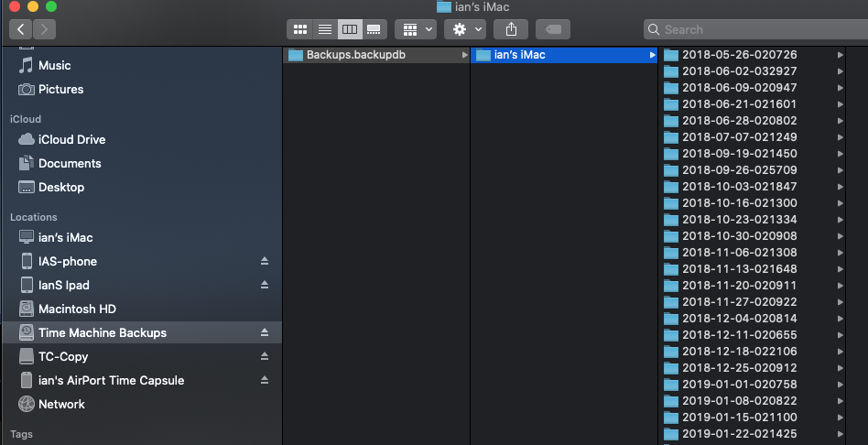This screenshot has width=868, height=445.
Task: Select backup folder 2018-12-18-022106
Action: pos(753,352)
